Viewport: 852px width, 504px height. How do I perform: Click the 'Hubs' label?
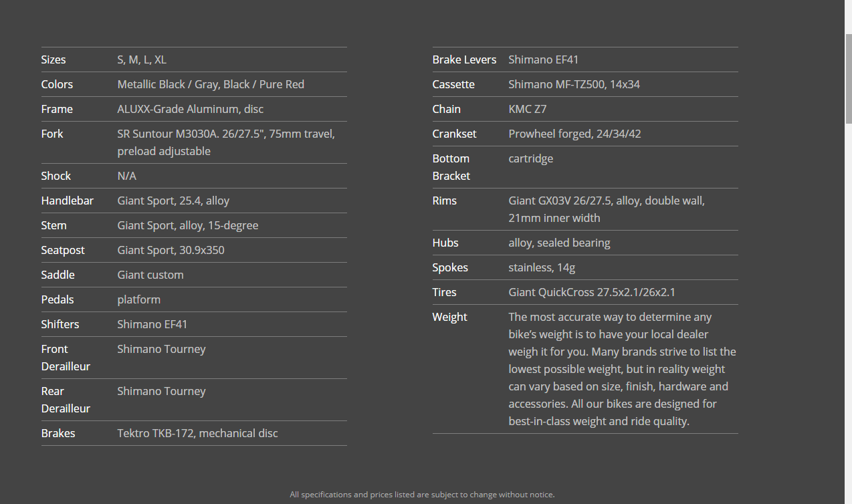tap(445, 243)
